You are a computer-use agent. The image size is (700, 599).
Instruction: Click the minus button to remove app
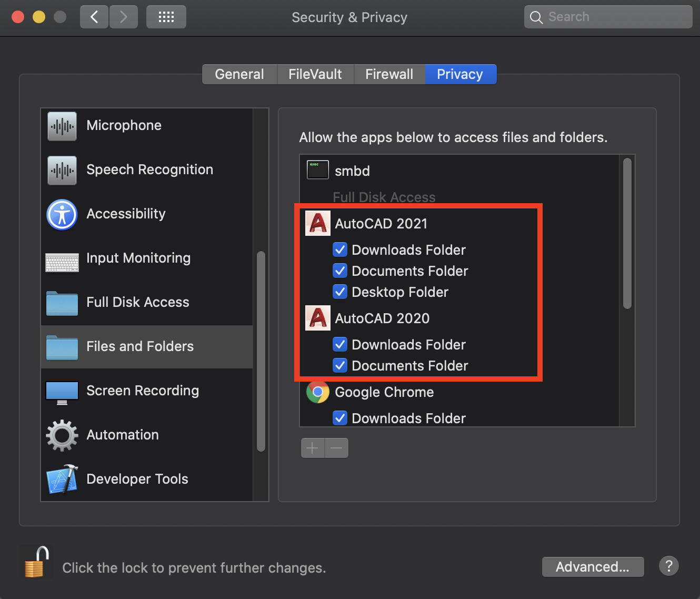click(337, 448)
